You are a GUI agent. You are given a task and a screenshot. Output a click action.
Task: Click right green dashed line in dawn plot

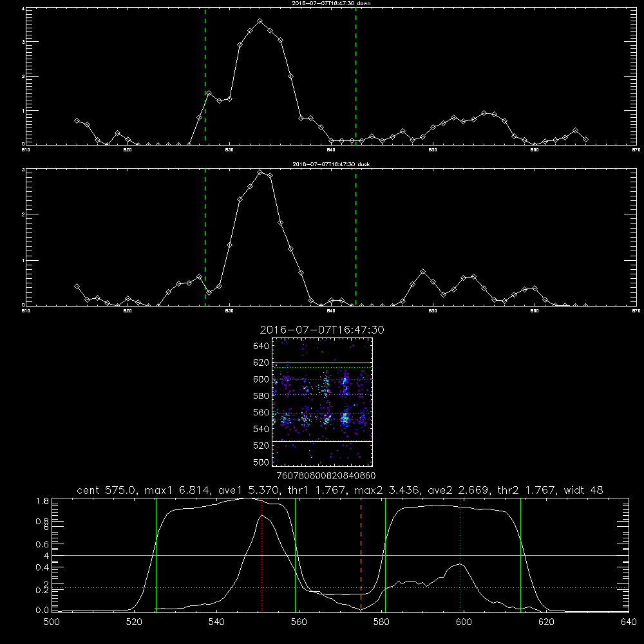[355, 76]
